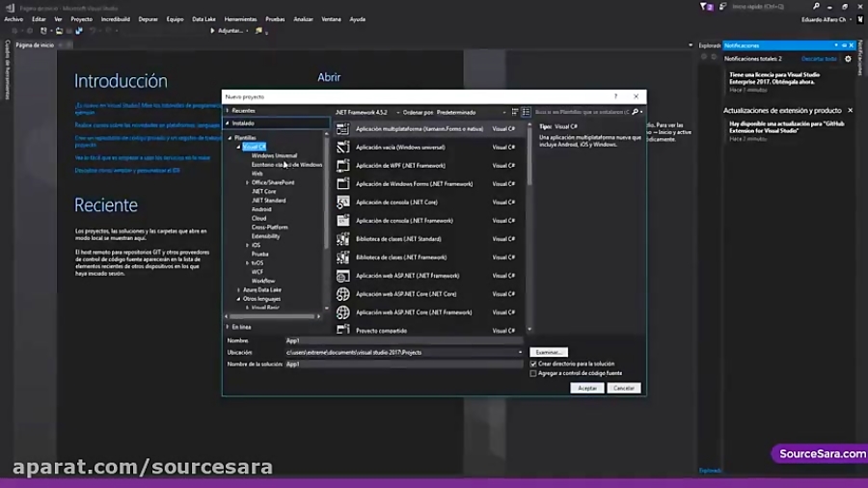The image size is (868, 488).
Task: Select the Aplicación de WPF template icon
Action: coord(342,166)
